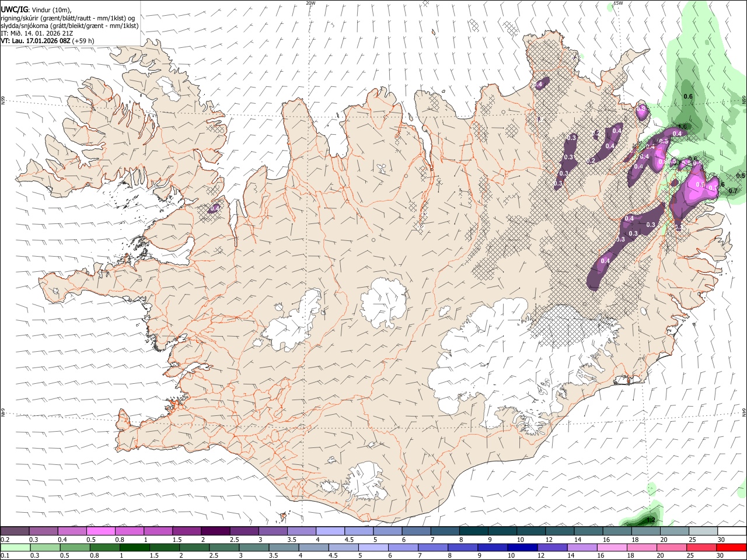The width and height of the screenshot is (747, 560).
Task: Click the "IT: Mið. 14. 01. 2026 21Z" line
Action: pyautogui.click(x=37, y=33)
